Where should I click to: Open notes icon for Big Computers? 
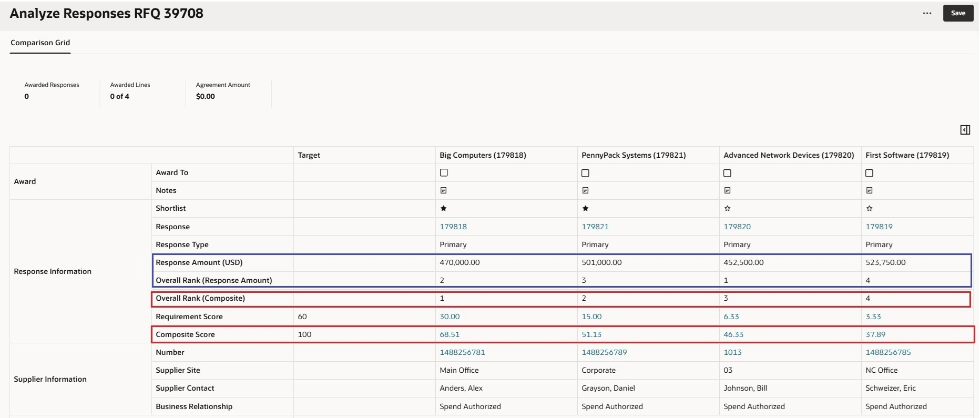coord(444,190)
